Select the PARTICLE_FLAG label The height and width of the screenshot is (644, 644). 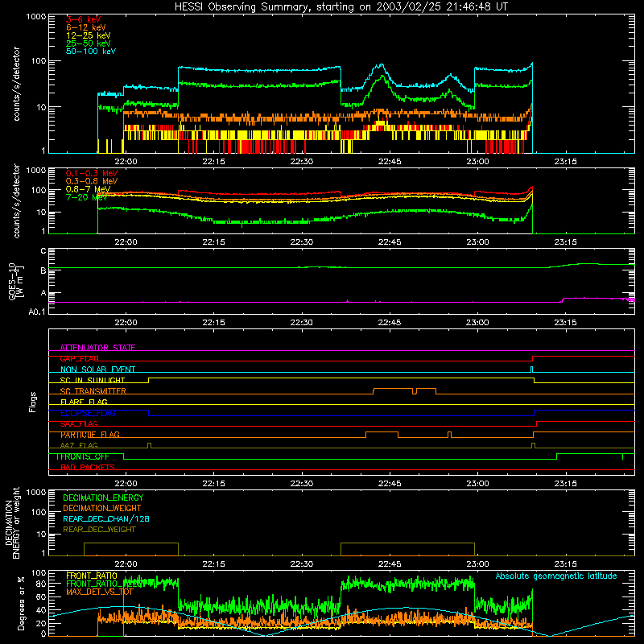[x=90, y=435]
